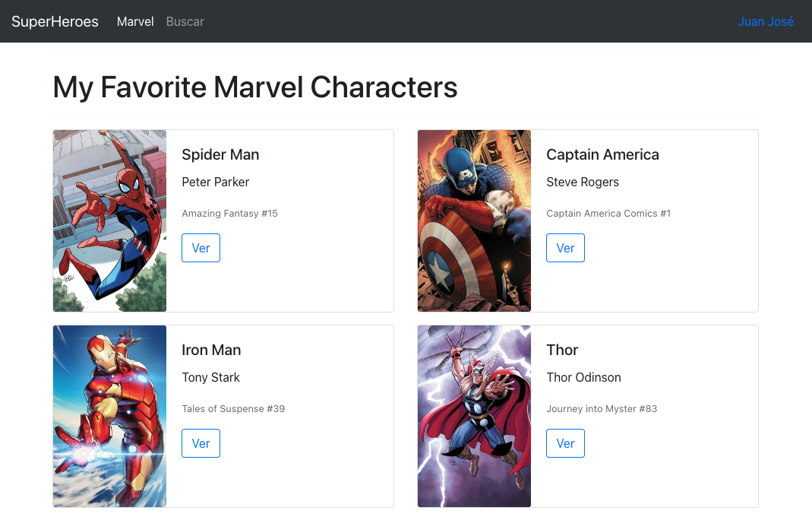
Task: Open the Marvel navigation item
Action: pyautogui.click(x=135, y=21)
